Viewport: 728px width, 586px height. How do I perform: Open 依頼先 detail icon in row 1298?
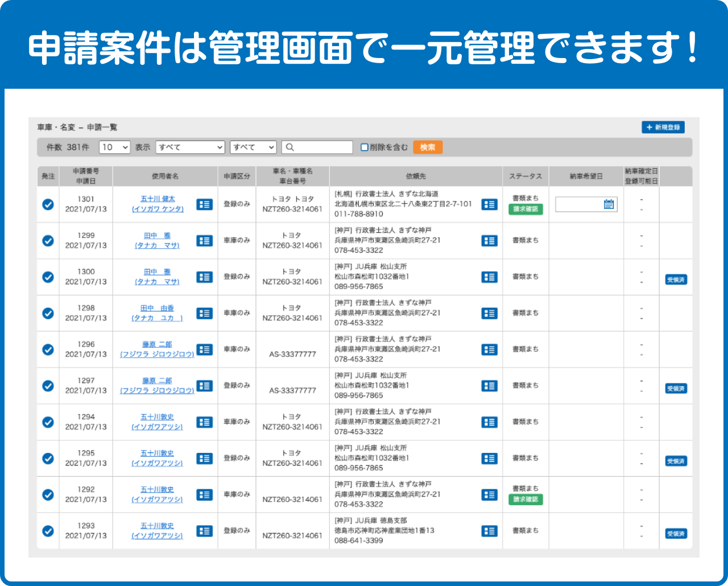pos(490,313)
